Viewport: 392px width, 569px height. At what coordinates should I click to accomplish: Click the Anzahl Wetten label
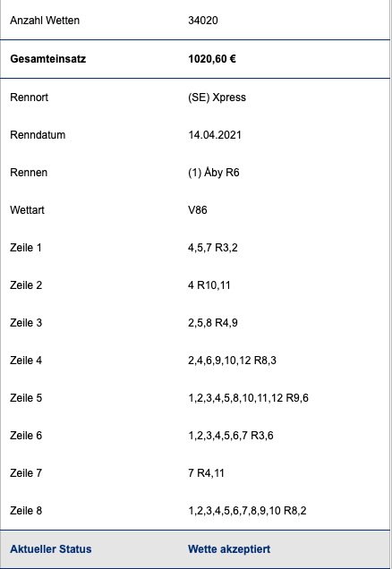pyautogui.click(x=45, y=21)
